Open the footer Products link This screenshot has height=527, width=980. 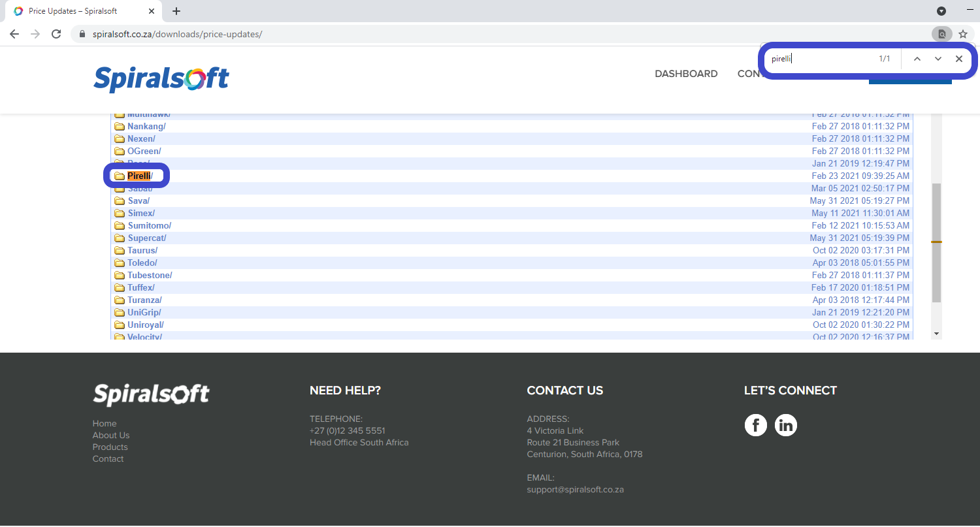tap(110, 447)
